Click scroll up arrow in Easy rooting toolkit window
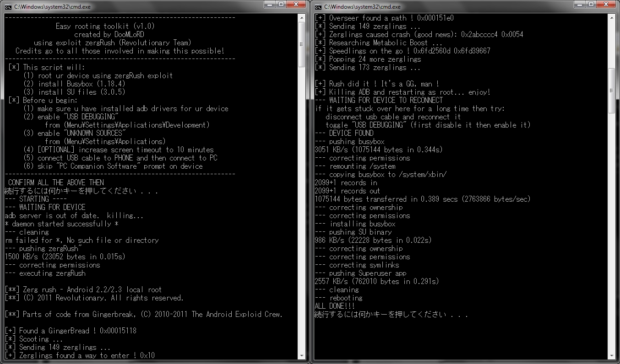 pos(301,18)
